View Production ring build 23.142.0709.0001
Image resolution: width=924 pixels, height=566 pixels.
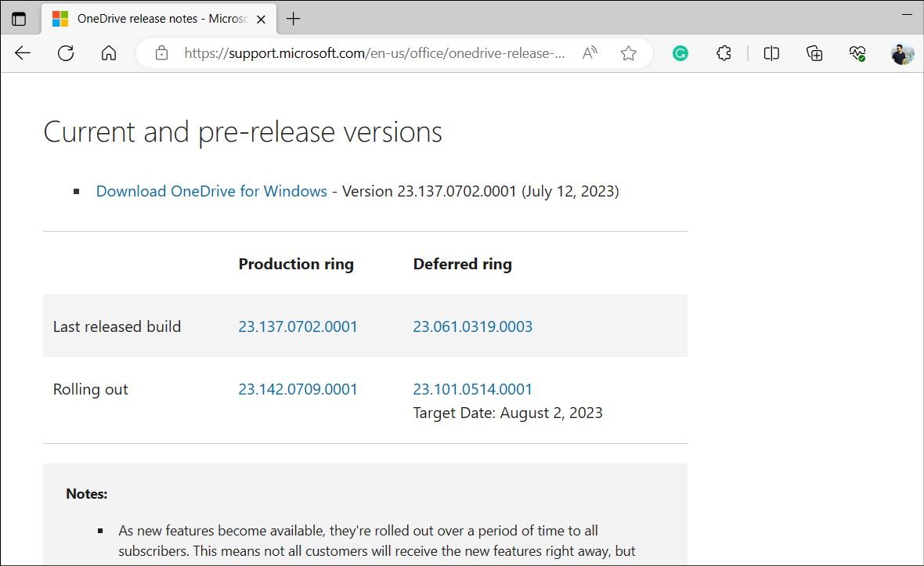pos(298,388)
